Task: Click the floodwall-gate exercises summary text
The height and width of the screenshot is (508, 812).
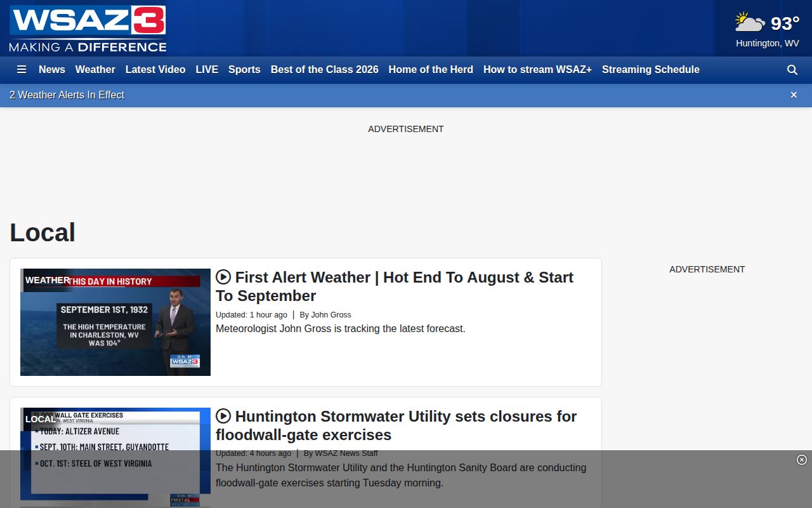Action: [x=401, y=475]
